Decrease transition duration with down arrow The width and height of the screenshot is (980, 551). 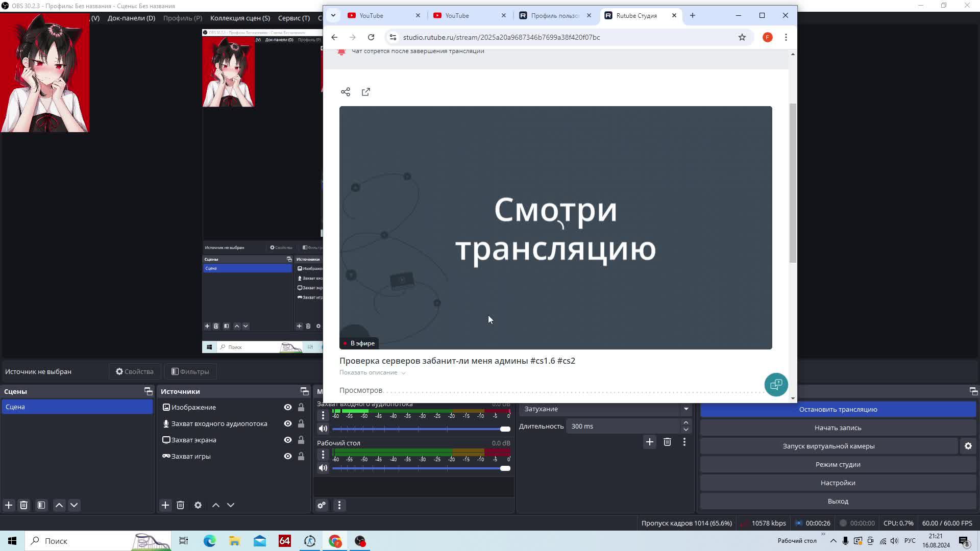coord(686,430)
